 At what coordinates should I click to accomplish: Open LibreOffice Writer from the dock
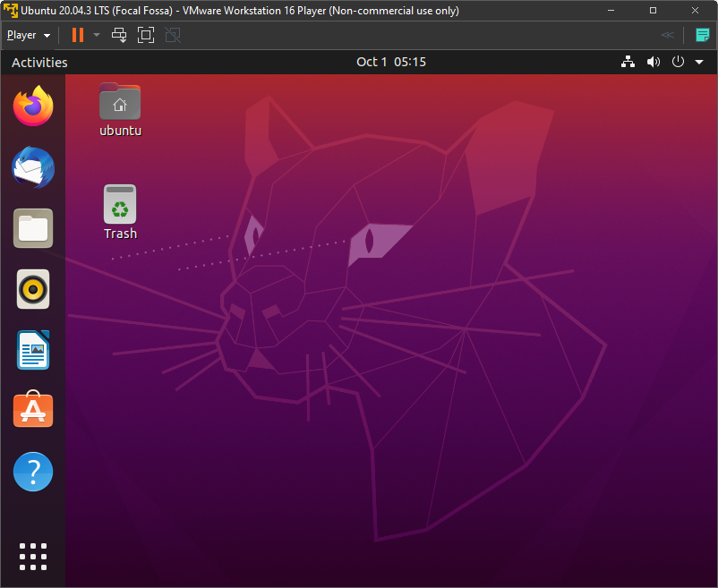(33, 350)
